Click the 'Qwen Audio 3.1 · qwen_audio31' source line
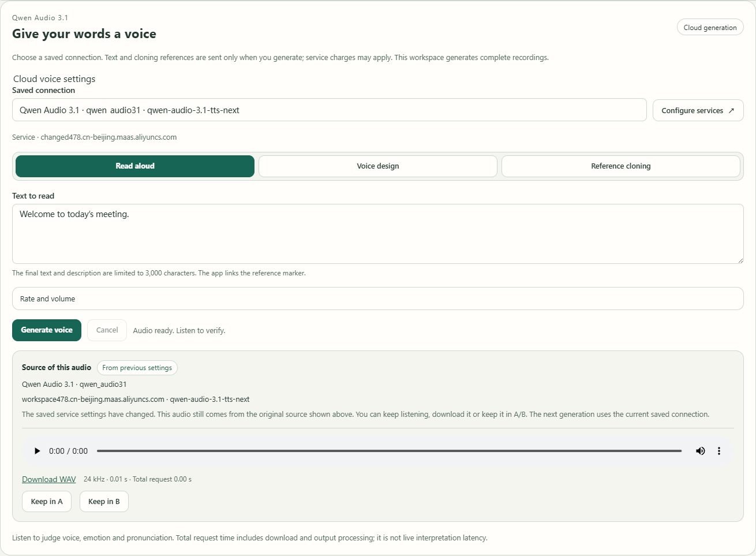 point(74,384)
